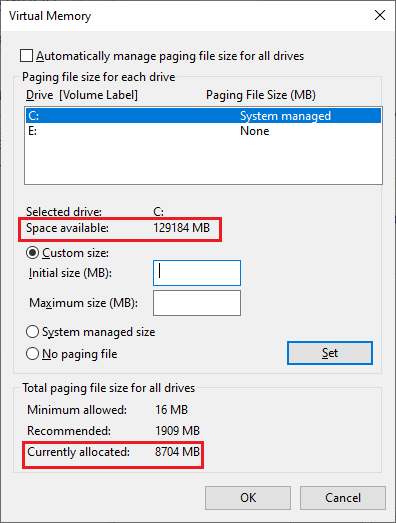
Task: Click the Set button
Action: click(x=330, y=353)
